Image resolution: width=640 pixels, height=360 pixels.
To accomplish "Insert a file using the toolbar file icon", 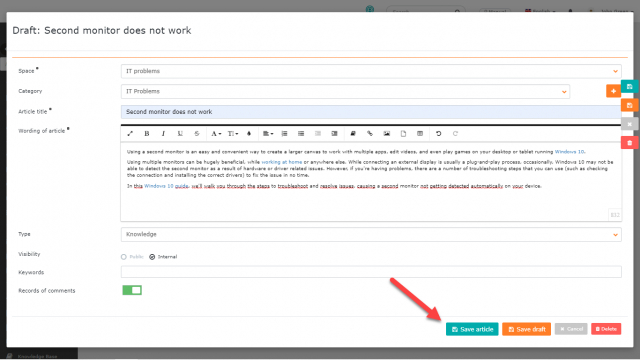I will [x=403, y=133].
